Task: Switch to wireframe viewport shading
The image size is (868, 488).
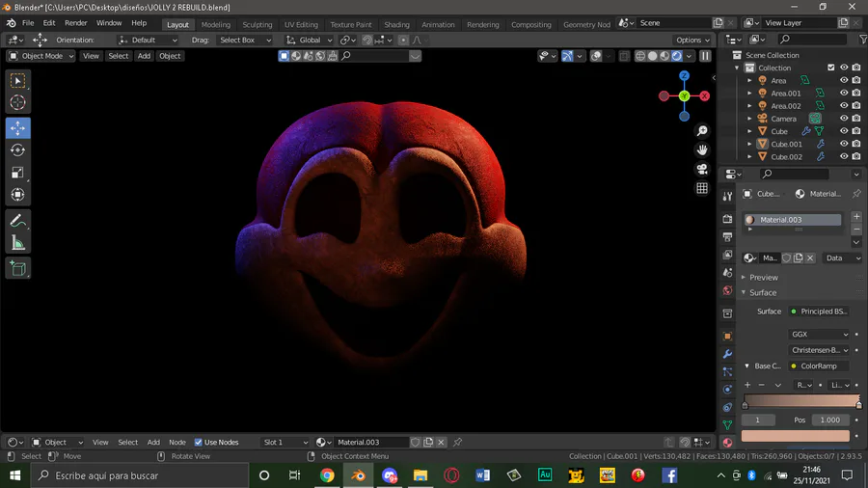Action: (x=640, y=56)
